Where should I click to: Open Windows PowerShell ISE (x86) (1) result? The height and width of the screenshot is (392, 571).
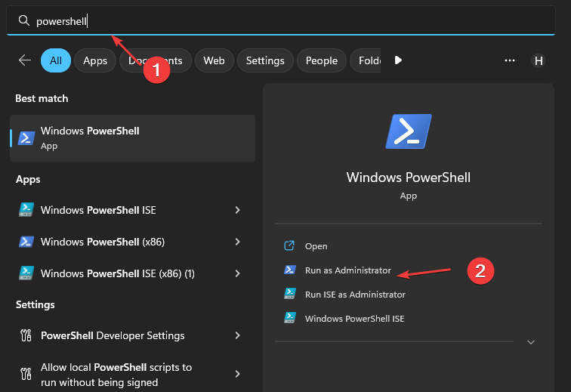133,273
